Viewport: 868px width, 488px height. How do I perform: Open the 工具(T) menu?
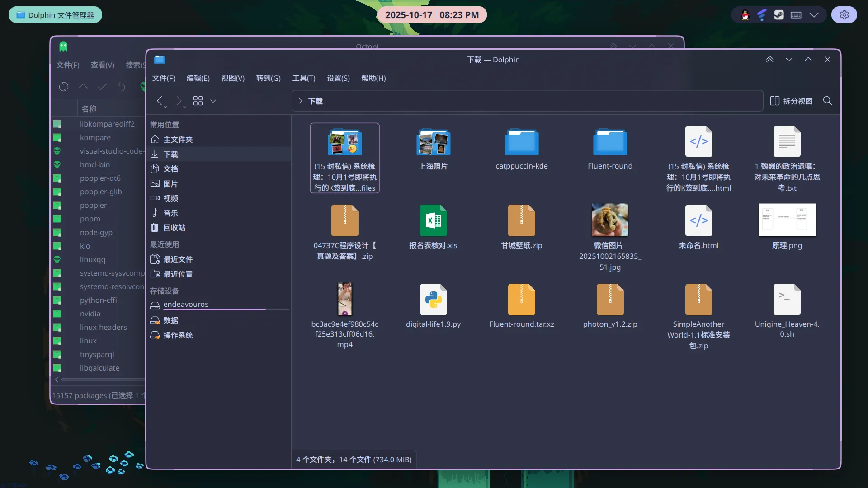click(x=303, y=78)
